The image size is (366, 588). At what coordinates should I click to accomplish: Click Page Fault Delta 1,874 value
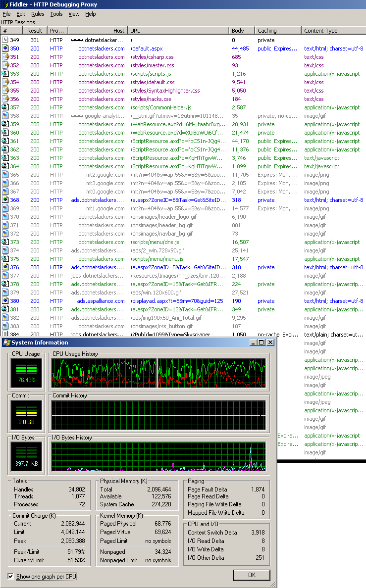pos(258,490)
